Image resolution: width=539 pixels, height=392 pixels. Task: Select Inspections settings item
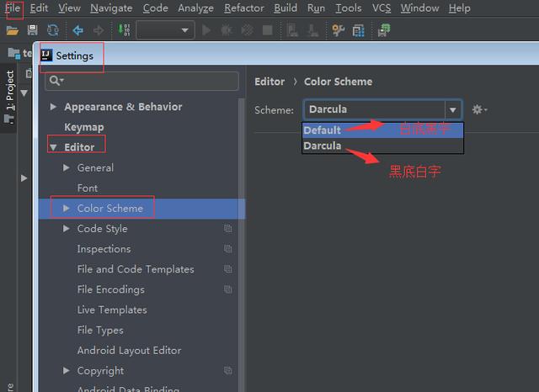(x=104, y=249)
